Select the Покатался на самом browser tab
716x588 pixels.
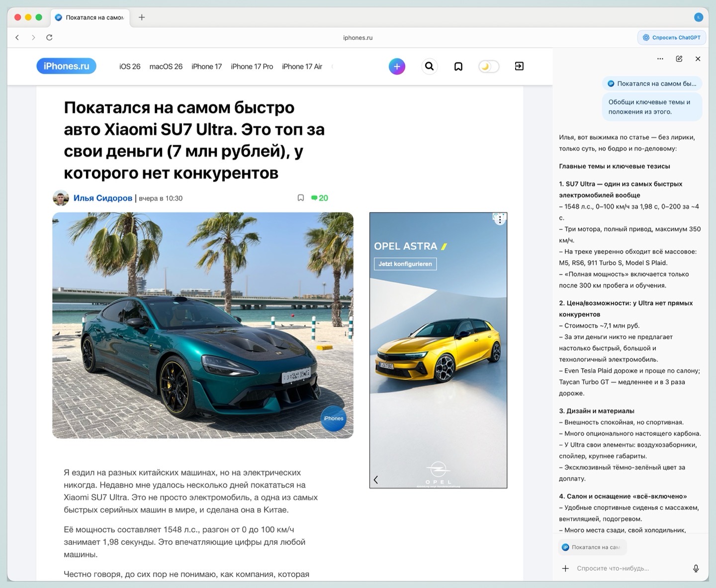pyautogui.click(x=89, y=17)
